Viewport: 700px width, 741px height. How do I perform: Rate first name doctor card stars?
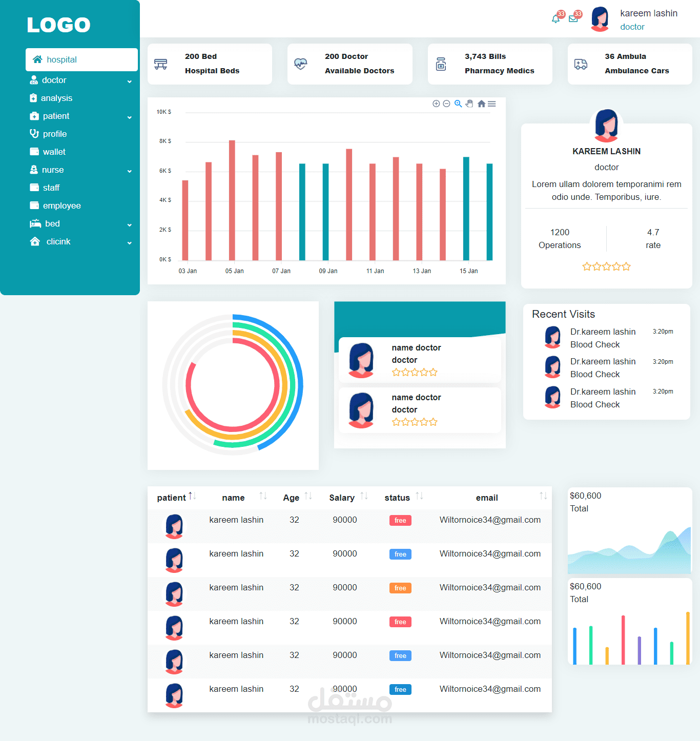click(x=415, y=373)
